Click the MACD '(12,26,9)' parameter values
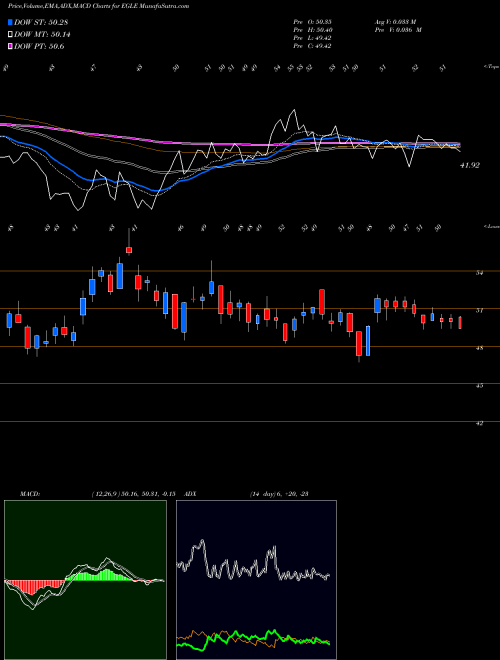Screen dimensions: 500x660 [x=133, y=494]
